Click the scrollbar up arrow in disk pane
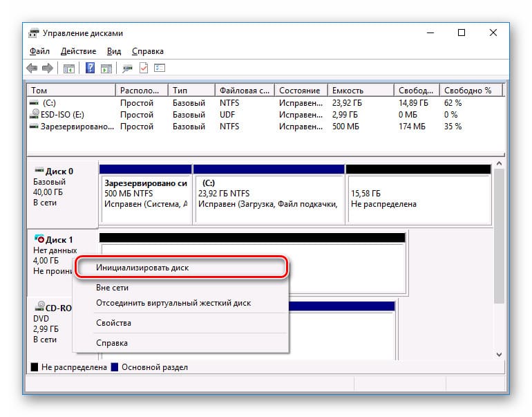This screenshot has height=417, width=532. tap(499, 164)
